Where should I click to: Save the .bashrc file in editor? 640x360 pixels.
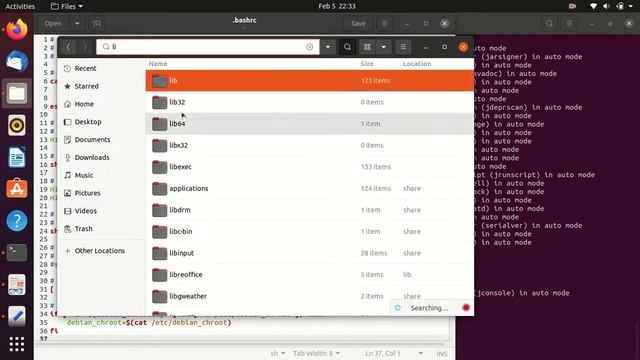pyautogui.click(x=358, y=24)
